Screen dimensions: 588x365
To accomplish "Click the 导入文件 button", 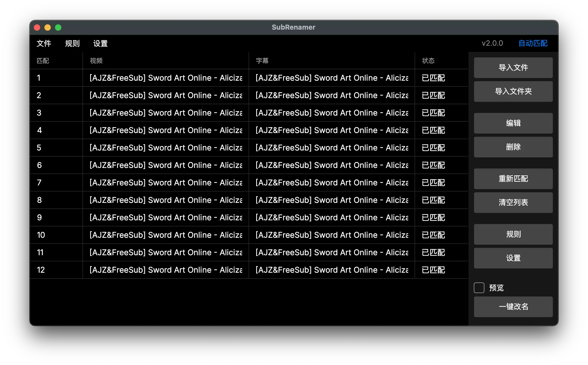I will [x=513, y=68].
